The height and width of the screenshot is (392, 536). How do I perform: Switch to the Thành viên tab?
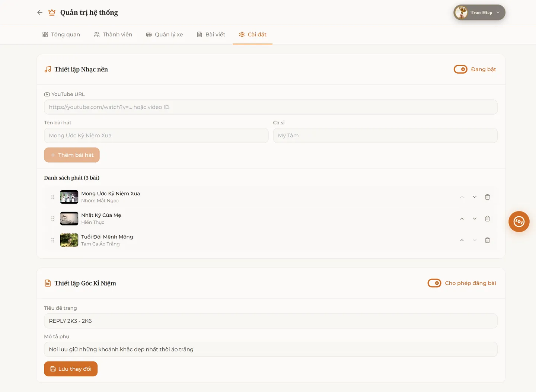[x=113, y=35]
